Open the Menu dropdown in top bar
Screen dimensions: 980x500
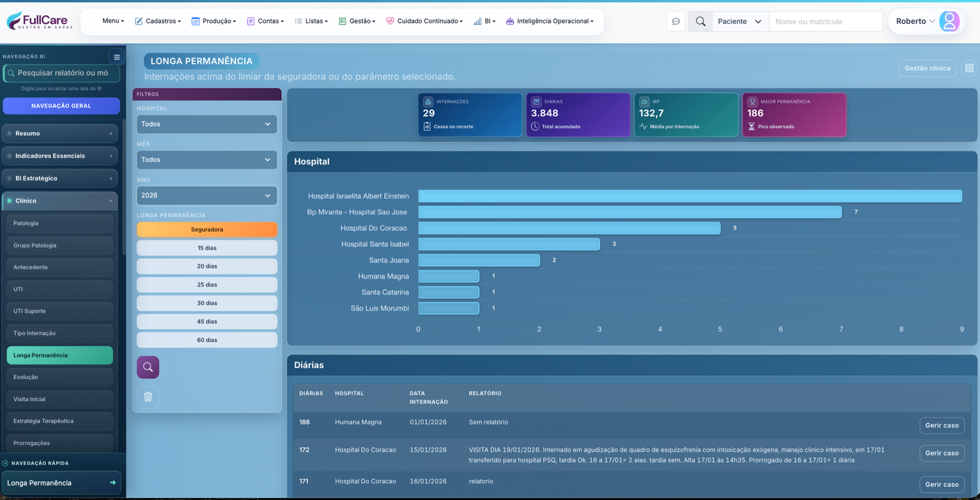click(113, 21)
